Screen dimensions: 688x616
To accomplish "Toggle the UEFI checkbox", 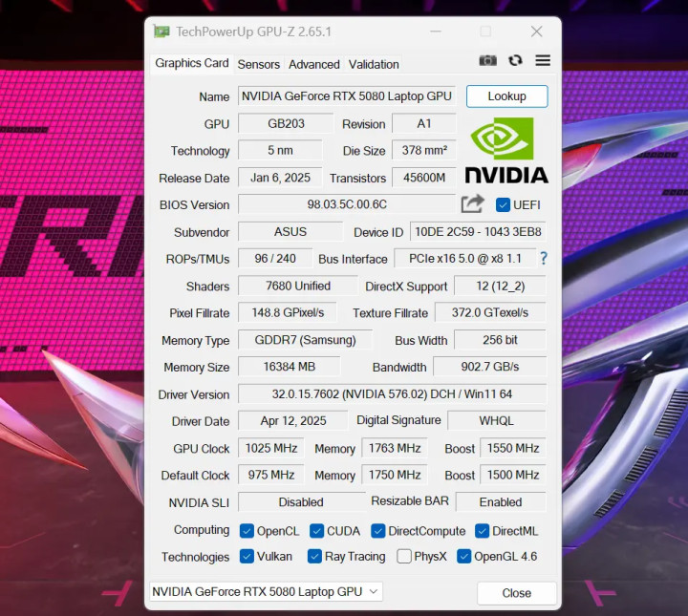I will [503, 204].
